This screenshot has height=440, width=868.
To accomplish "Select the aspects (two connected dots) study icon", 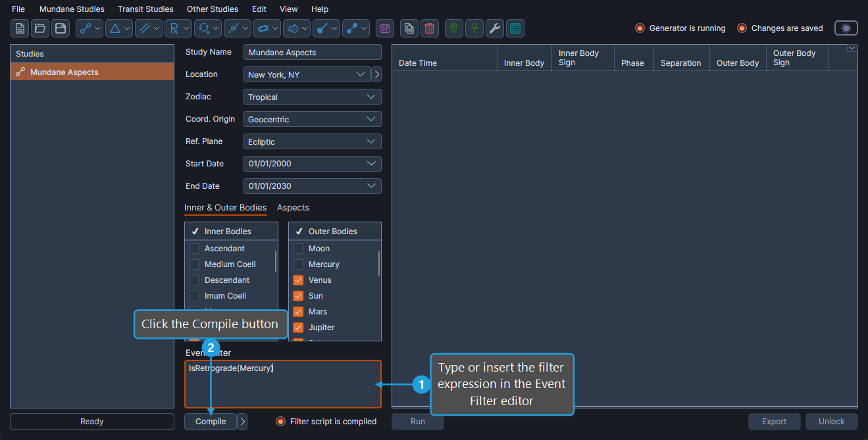I will [85, 28].
